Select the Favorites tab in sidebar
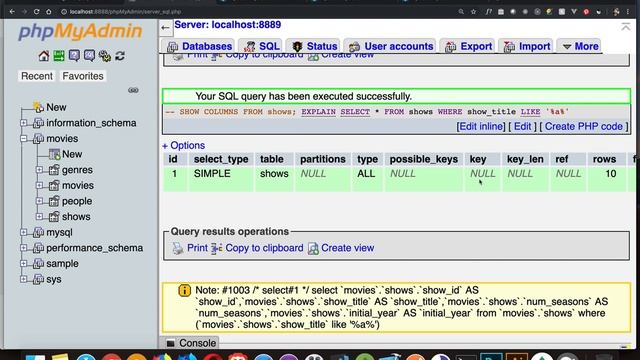 click(83, 76)
